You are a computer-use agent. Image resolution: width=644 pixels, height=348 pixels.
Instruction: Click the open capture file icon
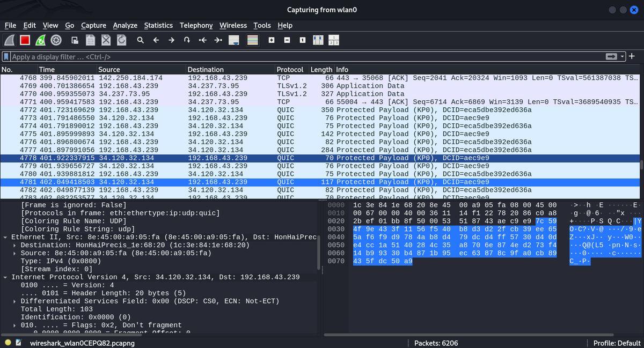click(76, 40)
